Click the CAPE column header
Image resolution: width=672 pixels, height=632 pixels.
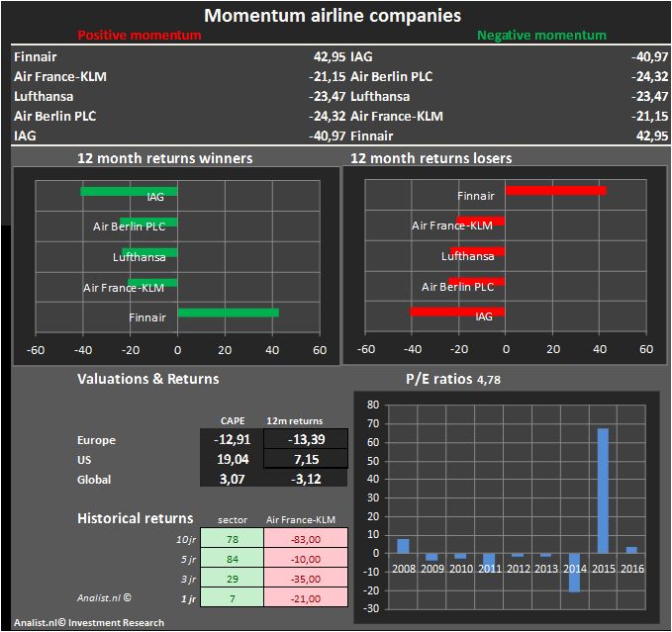[x=233, y=421]
